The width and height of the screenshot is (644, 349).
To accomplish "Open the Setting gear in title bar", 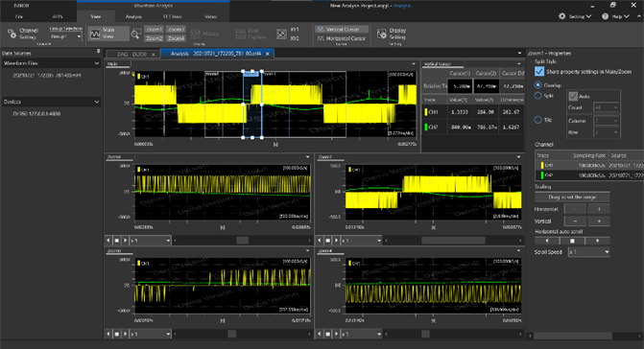I will 562,16.
